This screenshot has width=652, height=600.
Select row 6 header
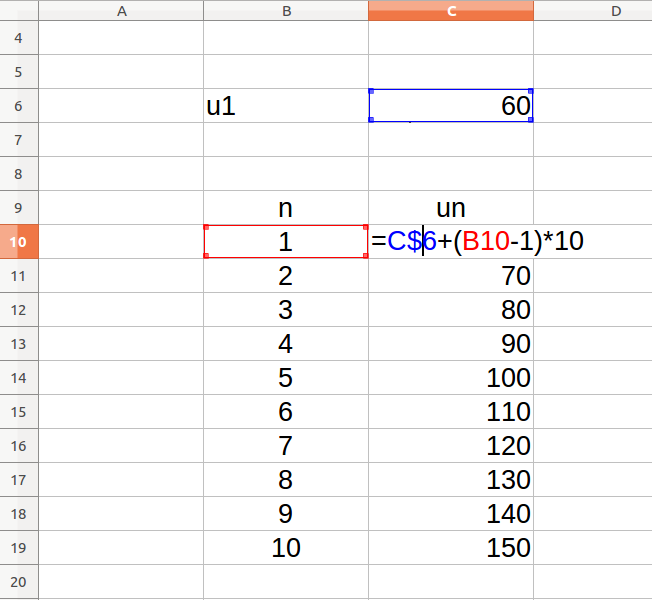(x=19, y=106)
